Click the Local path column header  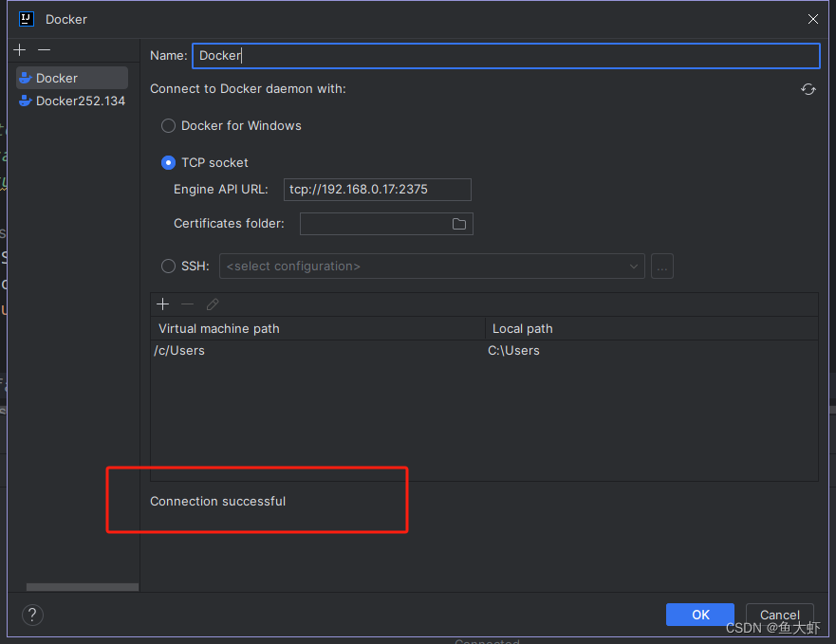click(x=652, y=328)
